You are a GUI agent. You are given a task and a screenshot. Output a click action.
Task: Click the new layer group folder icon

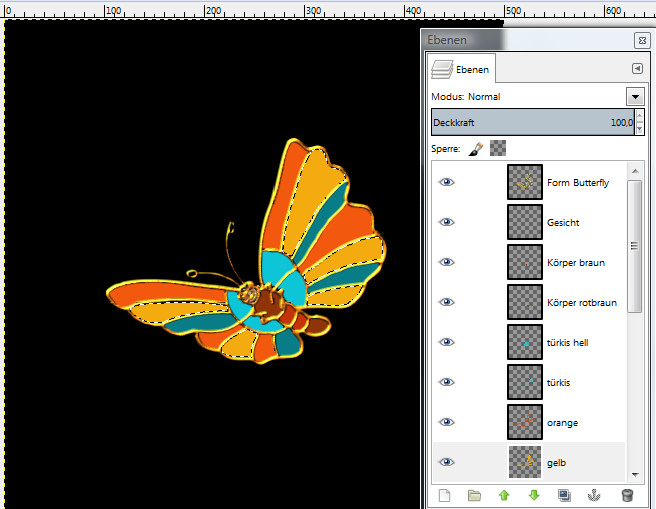coord(474,495)
